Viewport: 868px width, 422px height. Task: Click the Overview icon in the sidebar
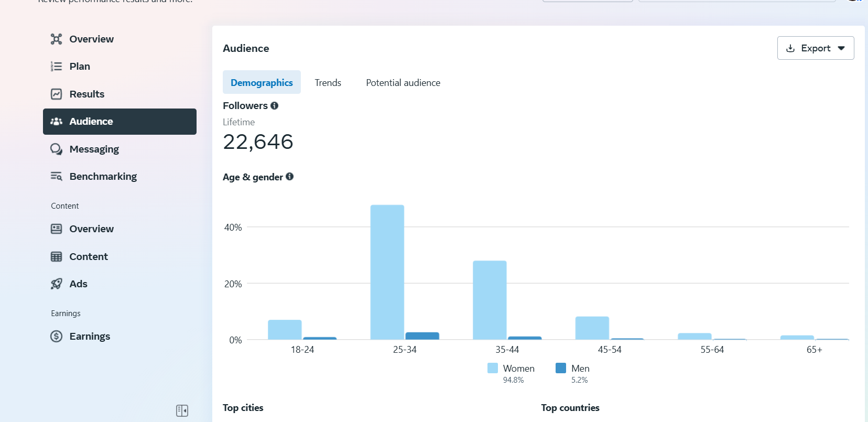pyautogui.click(x=56, y=39)
